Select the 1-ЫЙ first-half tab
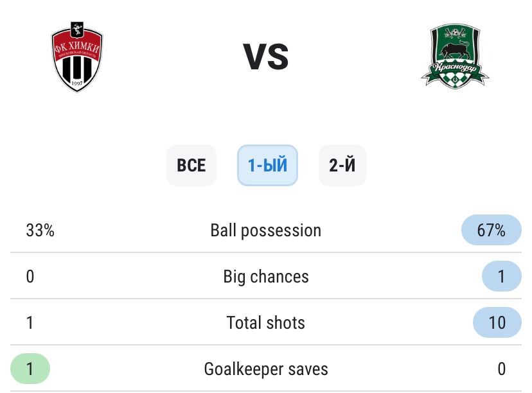Screen dimensions: 532x393 267,165
